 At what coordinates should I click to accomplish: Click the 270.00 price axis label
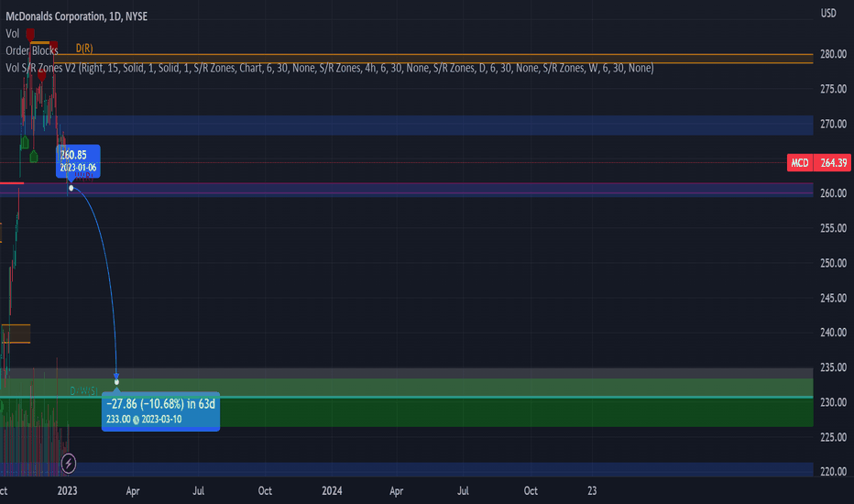point(833,124)
